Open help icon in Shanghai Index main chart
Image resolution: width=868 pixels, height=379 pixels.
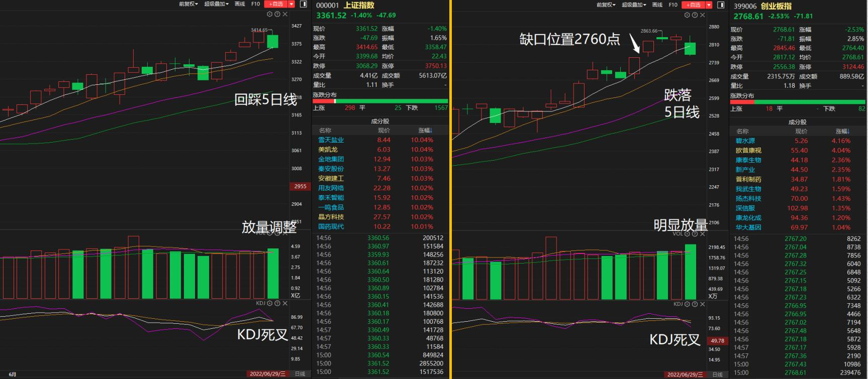coord(277,15)
